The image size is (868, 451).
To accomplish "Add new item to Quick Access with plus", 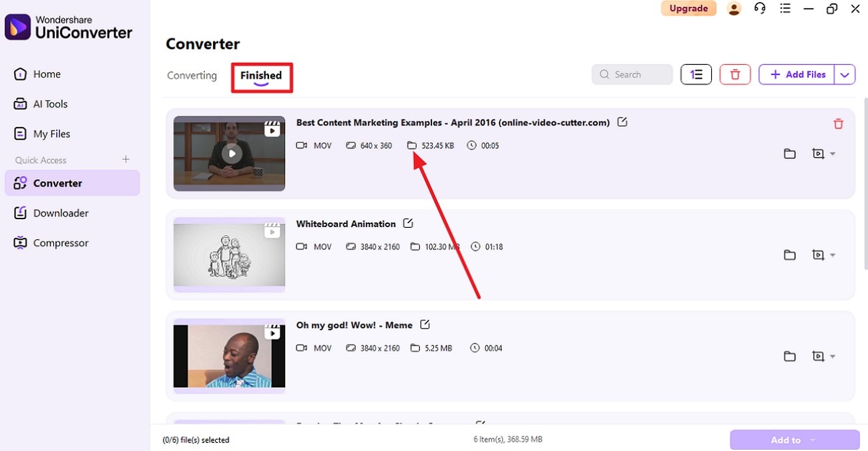I will (x=126, y=160).
